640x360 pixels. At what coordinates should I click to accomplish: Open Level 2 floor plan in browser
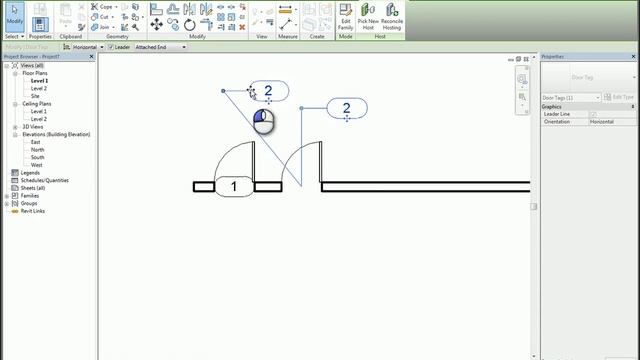tap(39, 89)
